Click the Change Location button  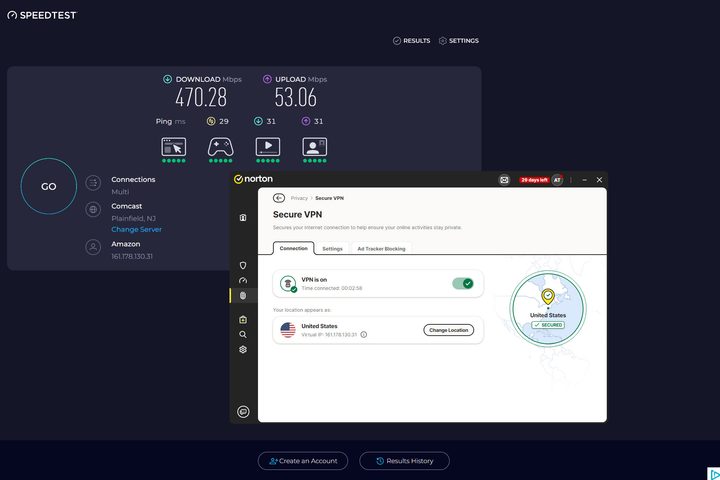pos(449,330)
